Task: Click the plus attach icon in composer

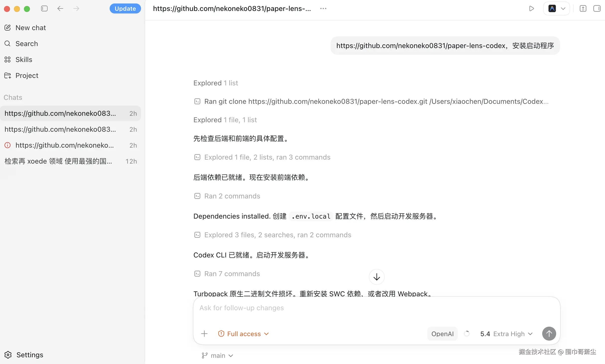Action: 204,334
